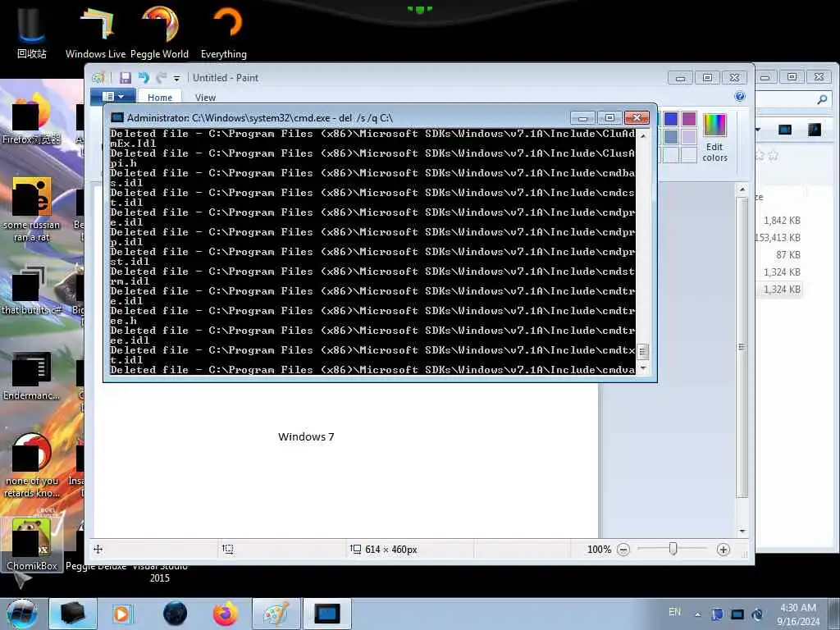Open the Windows Start menu orb
The width and height of the screenshot is (840, 630).
pyautogui.click(x=21, y=614)
